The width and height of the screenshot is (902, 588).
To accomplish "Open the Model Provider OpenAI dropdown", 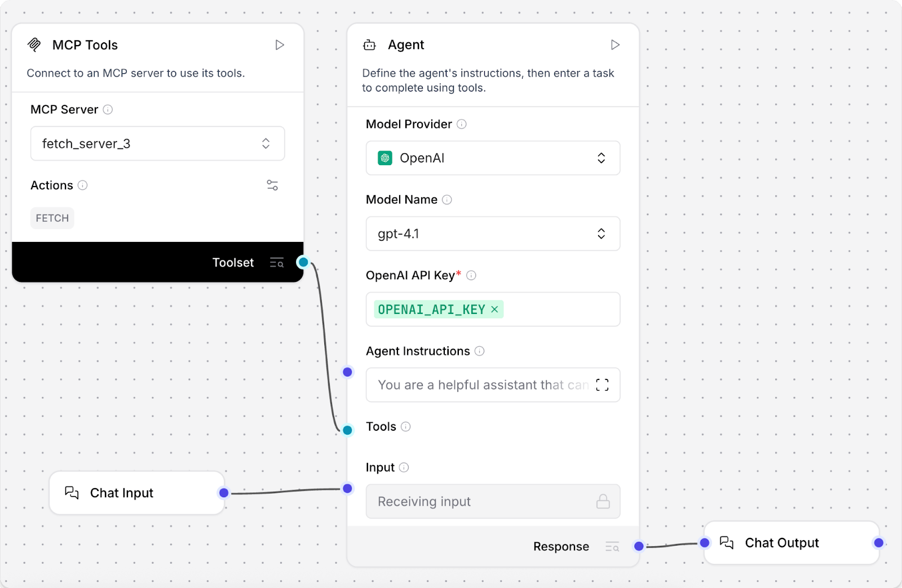I will click(493, 158).
